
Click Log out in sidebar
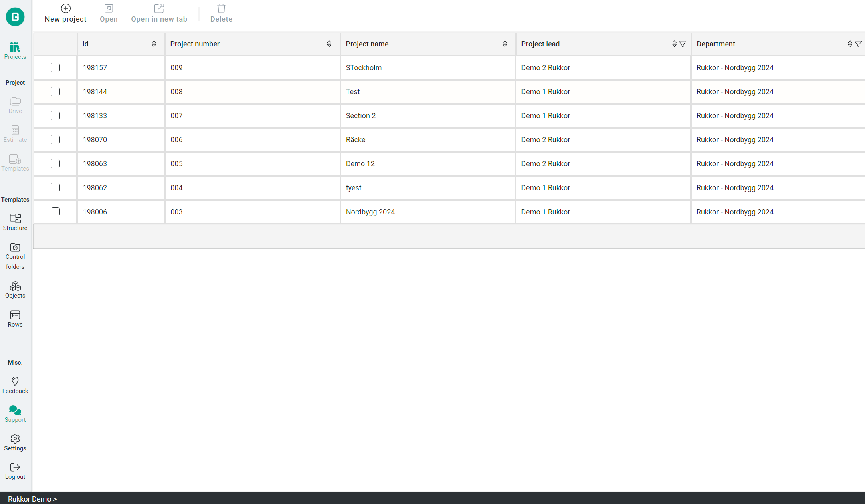(x=15, y=471)
